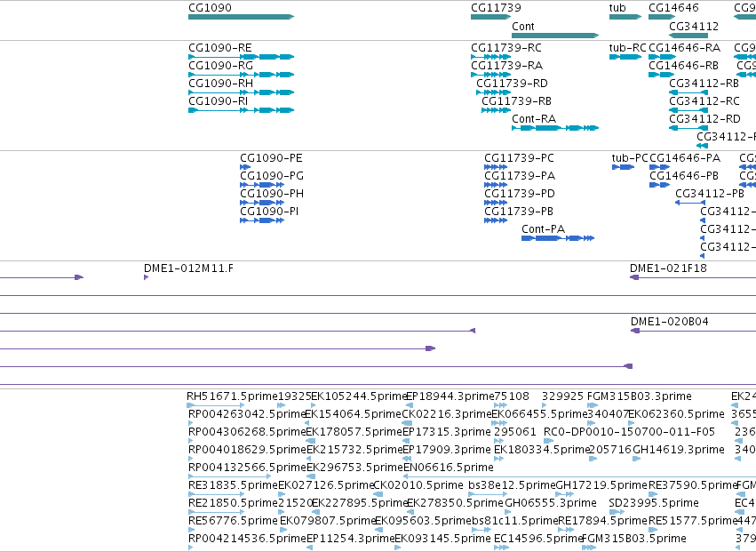Select EST label GH14619.3prime
Image resolution: width=756 pixels, height=552 pixels.
pyautogui.click(x=679, y=450)
